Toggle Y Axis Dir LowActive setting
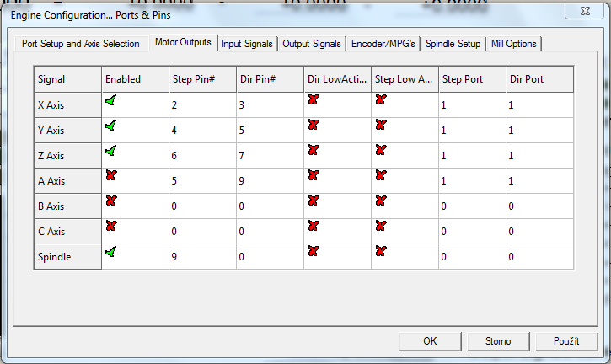 [x=314, y=125]
